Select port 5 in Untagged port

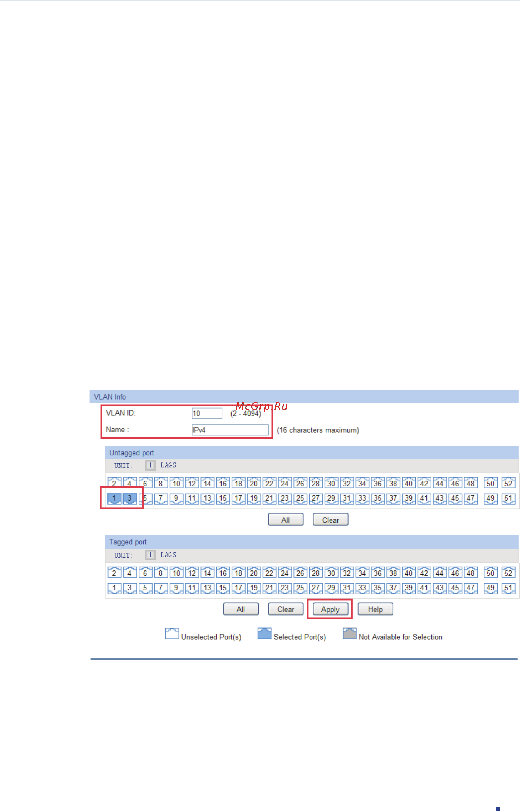coord(145,499)
